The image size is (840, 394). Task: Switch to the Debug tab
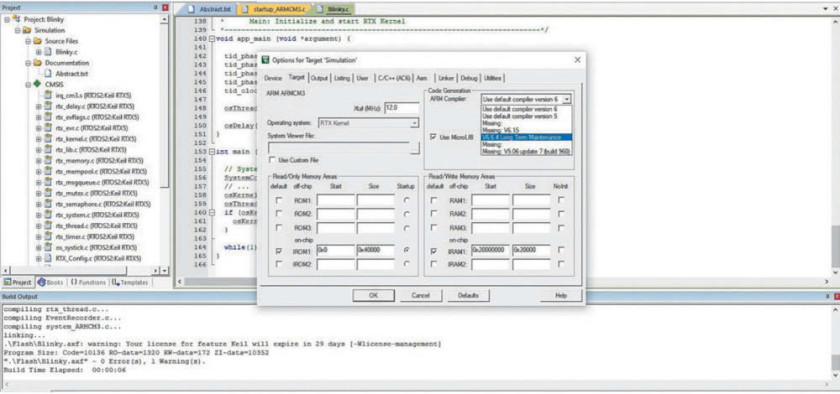click(x=468, y=78)
